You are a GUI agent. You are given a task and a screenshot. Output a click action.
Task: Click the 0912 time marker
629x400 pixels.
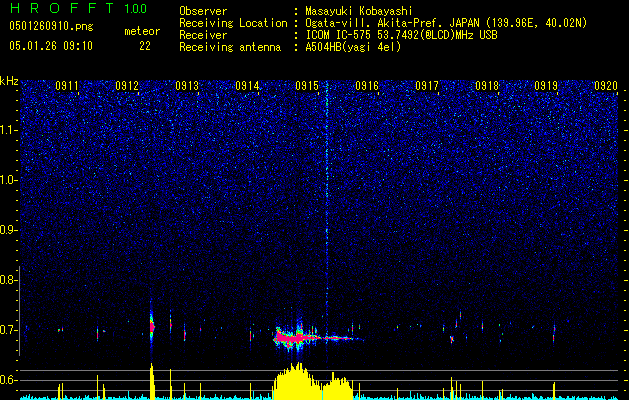coord(127,86)
